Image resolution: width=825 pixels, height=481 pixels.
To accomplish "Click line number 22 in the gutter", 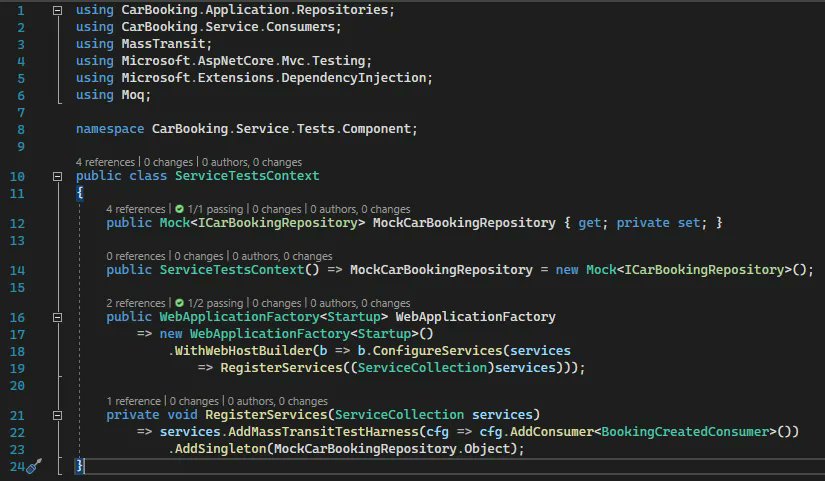I will [x=17, y=433].
